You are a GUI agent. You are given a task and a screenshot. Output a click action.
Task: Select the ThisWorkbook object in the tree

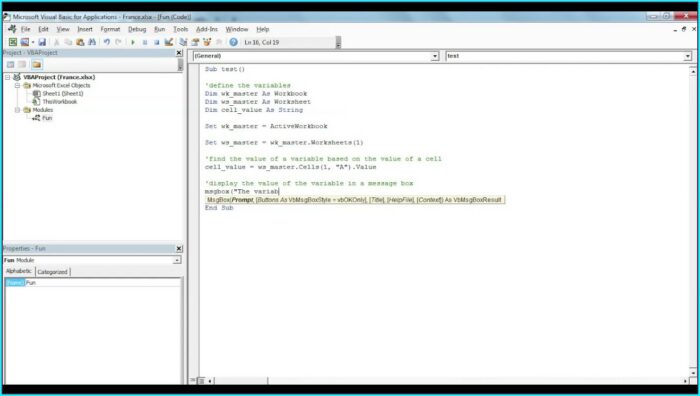click(59, 102)
